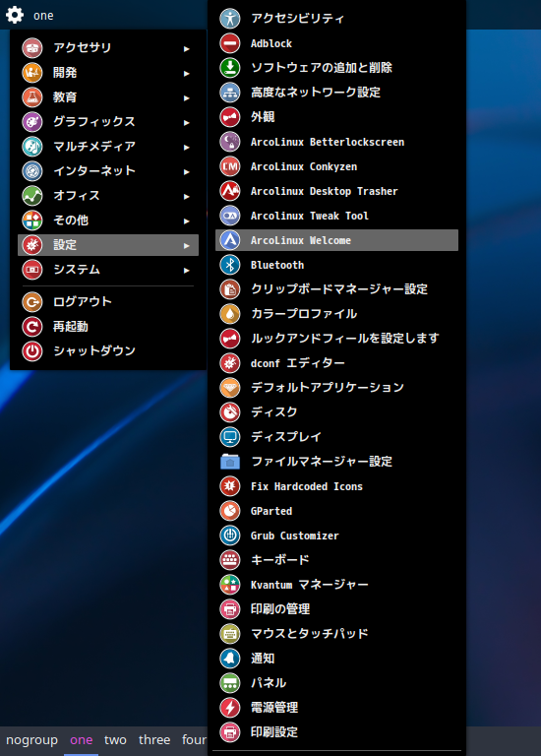Image resolution: width=541 pixels, height=756 pixels.
Task: Expand the オフィス submenu arrow
Action: pyautogui.click(x=187, y=196)
